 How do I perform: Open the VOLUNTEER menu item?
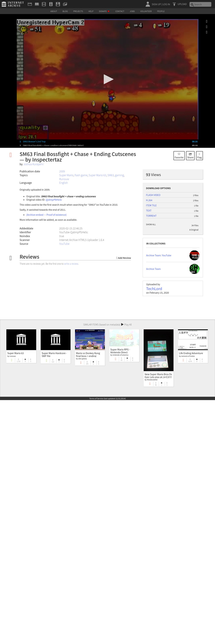tap(146, 11)
